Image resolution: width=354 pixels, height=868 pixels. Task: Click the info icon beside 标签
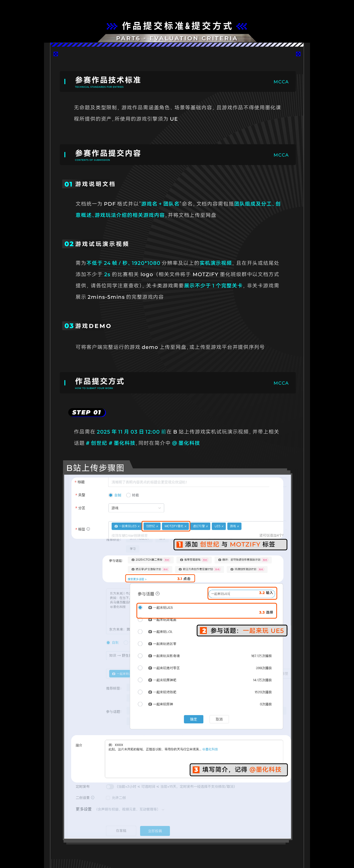pos(88,529)
